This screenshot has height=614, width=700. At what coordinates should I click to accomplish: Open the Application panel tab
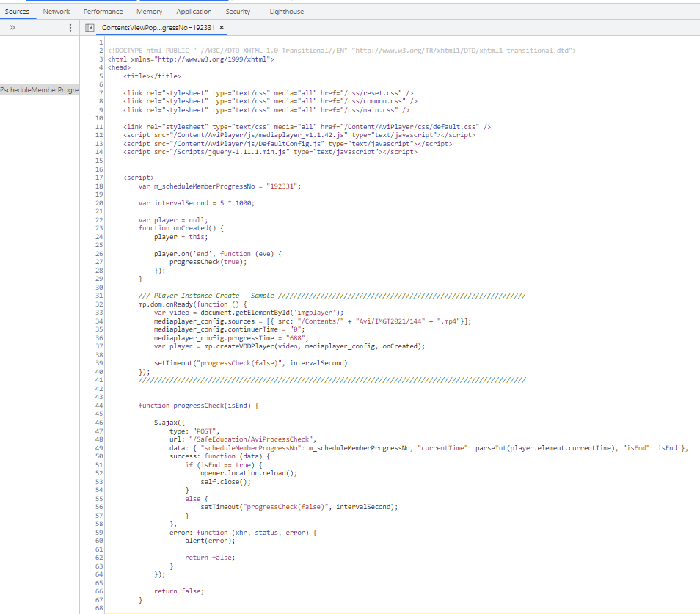click(x=194, y=12)
